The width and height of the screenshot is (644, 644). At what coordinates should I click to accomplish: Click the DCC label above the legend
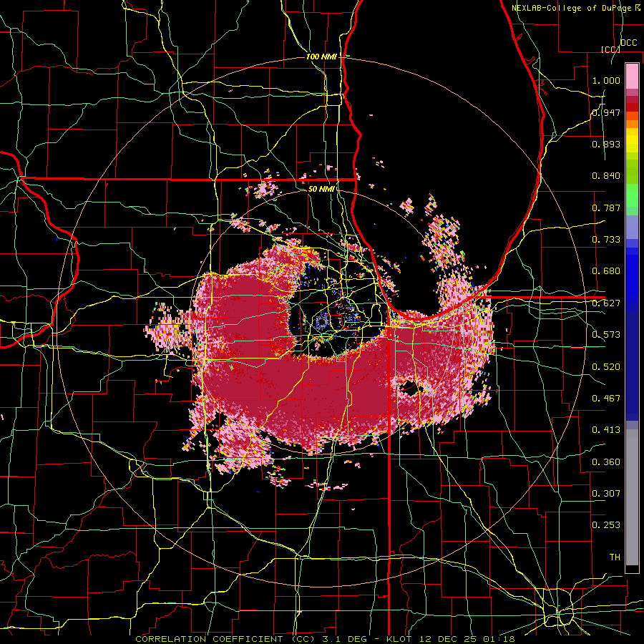click(x=628, y=43)
